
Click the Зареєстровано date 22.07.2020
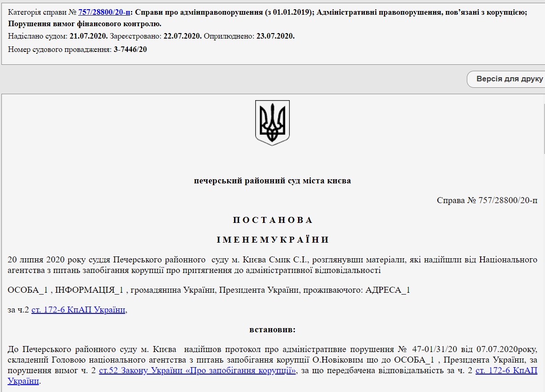coord(183,36)
